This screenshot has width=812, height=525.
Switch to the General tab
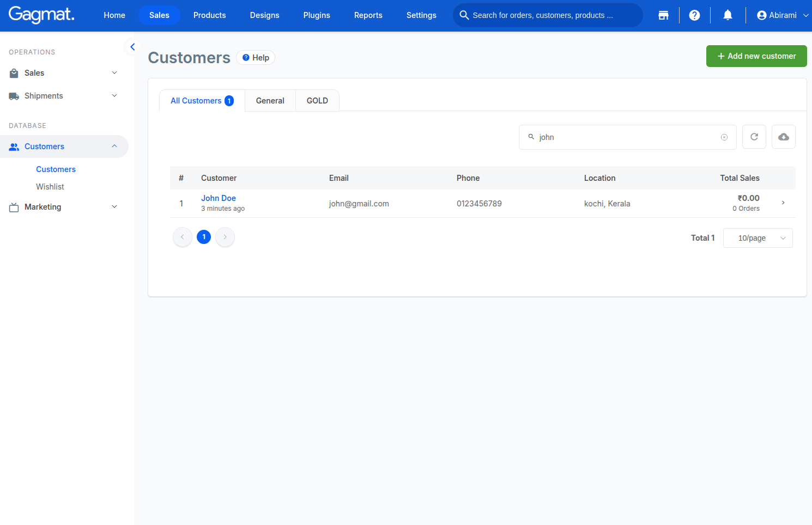pyautogui.click(x=270, y=101)
